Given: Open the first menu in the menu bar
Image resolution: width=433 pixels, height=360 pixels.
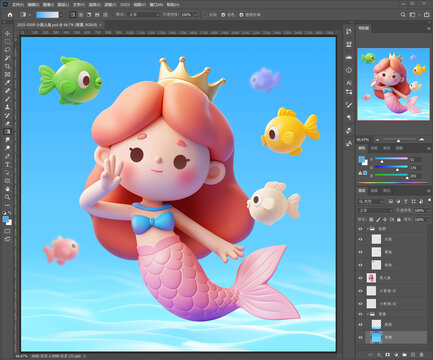Looking at the screenshot, I should tap(18, 5).
